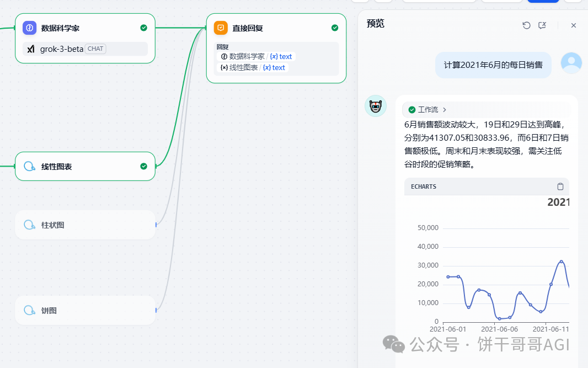The width and height of the screenshot is (588, 368).
Task: Click the 10,000 y-axis label
Action: point(428,303)
